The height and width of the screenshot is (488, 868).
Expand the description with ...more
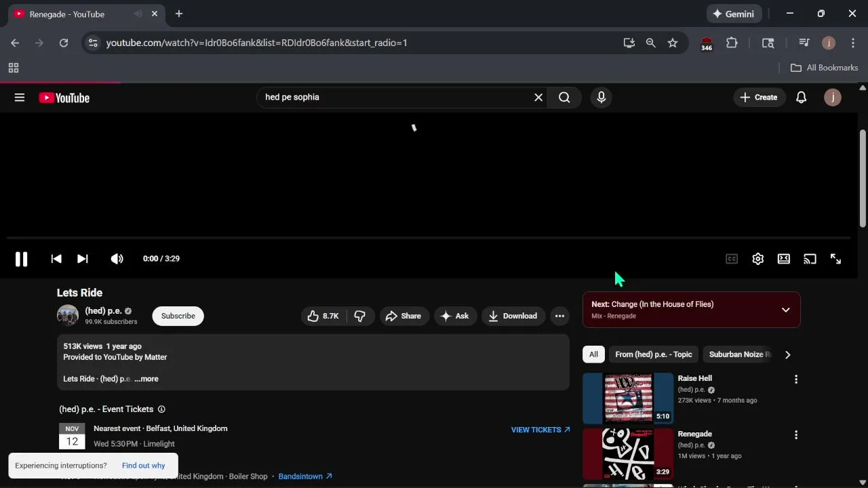pos(146,379)
